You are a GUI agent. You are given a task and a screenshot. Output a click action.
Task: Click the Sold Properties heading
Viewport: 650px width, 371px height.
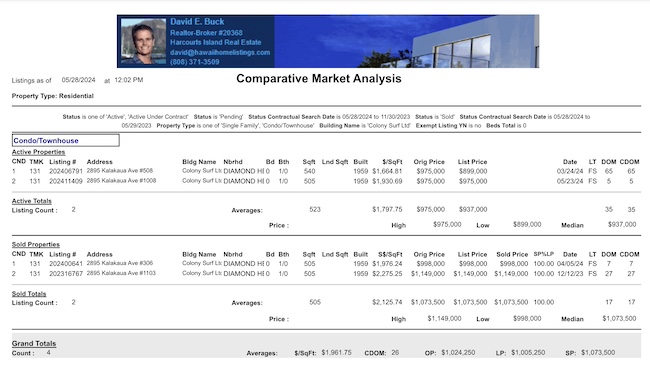36,245
